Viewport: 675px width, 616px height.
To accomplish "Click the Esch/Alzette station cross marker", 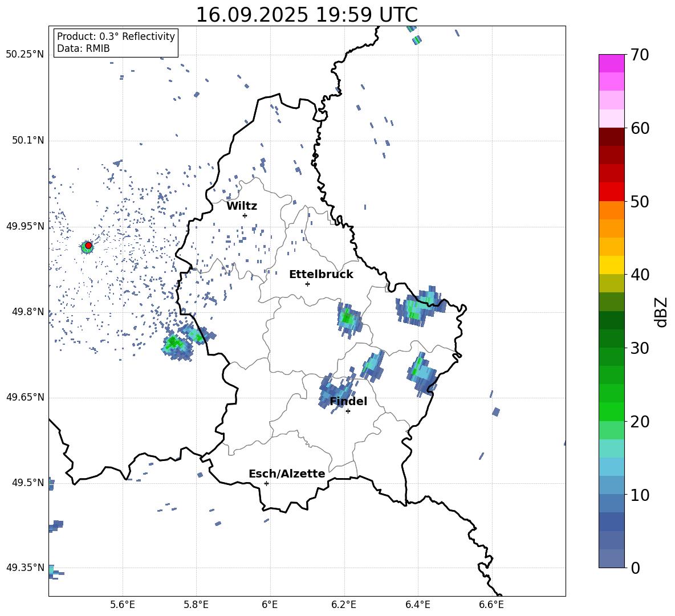I will tap(266, 483).
